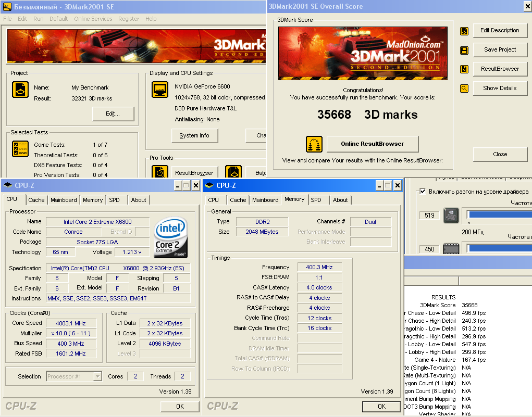Click OK in the left CPU-Z window
532x417 pixels.
point(180,407)
